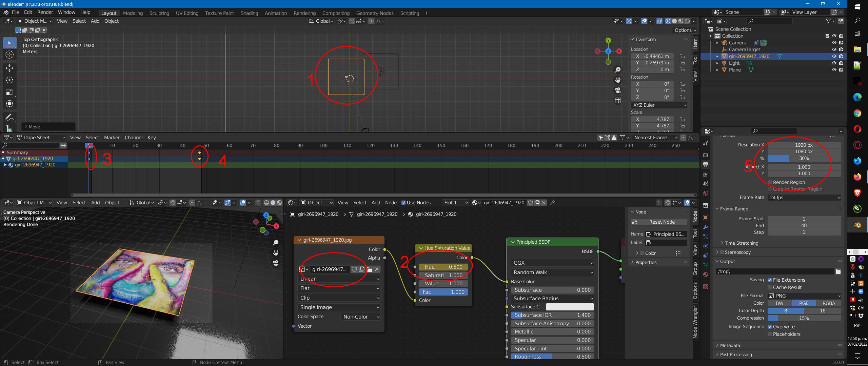Disable rendering for the Plane object
Image resolution: width=868 pixels, height=366 pixels.
pyautogui.click(x=841, y=70)
